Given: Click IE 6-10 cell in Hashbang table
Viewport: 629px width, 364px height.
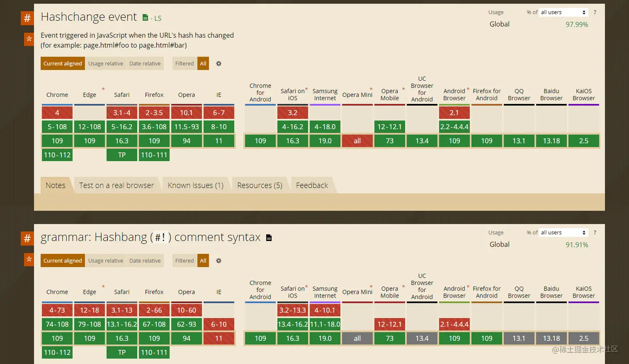Looking at the screenshot, I should tap(219, 324).
